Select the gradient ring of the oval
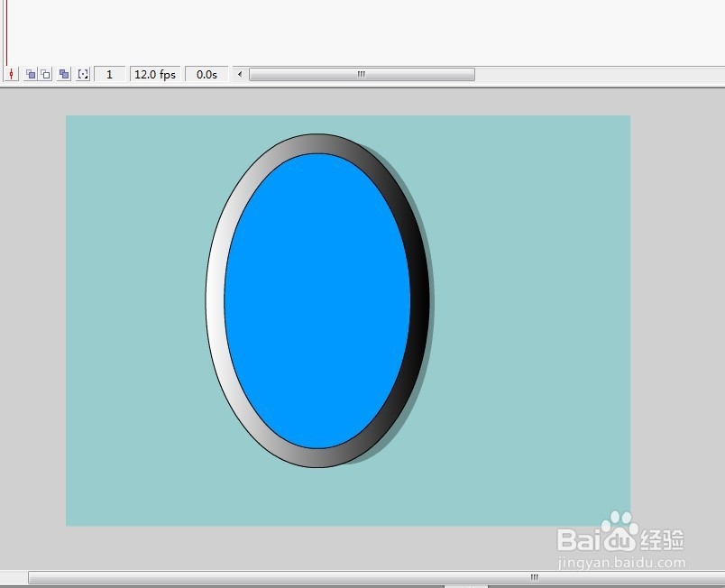 click(215, 300)
